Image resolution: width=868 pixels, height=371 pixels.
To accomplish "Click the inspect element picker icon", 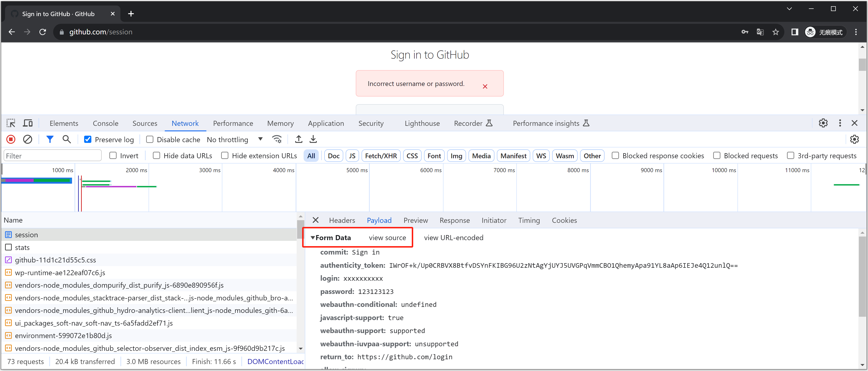I will (x=11, y=123).
